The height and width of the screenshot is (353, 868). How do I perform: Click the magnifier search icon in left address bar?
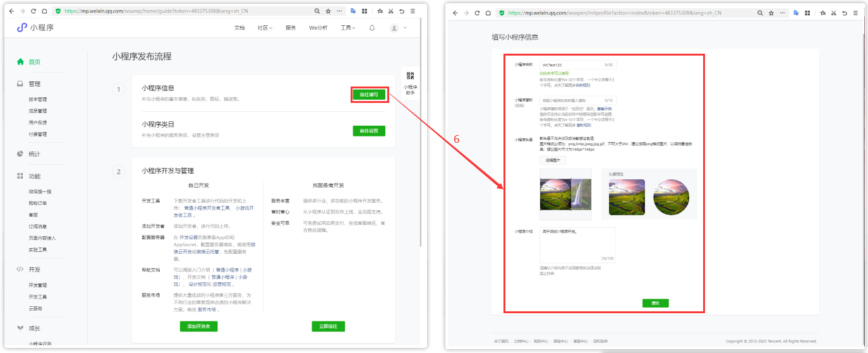click(x=317, y=11)
